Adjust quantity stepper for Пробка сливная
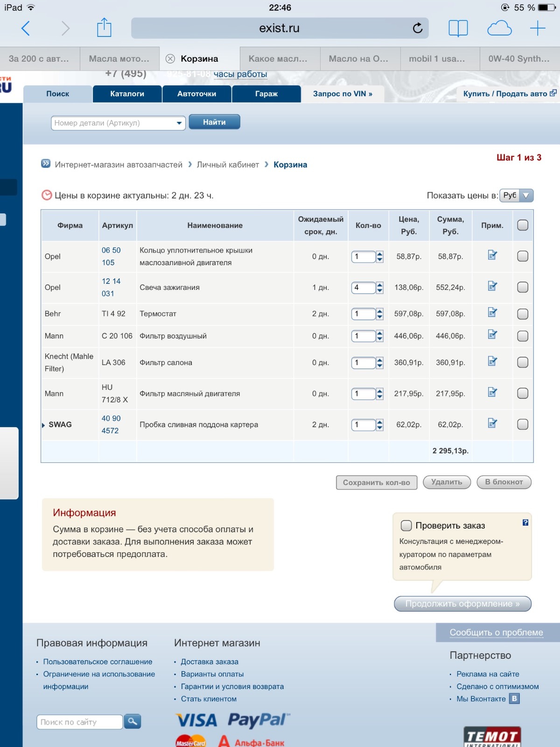This screenshot has width=560, height=747. [x=379, y=425]
